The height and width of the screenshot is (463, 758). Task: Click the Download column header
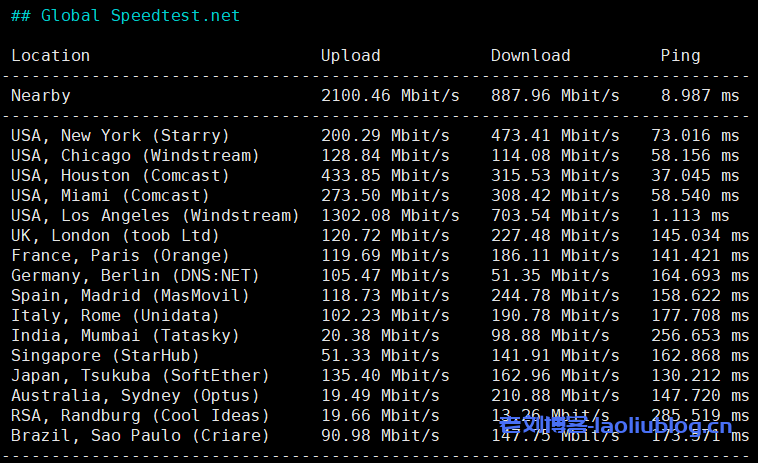click(x=530, y=56)
